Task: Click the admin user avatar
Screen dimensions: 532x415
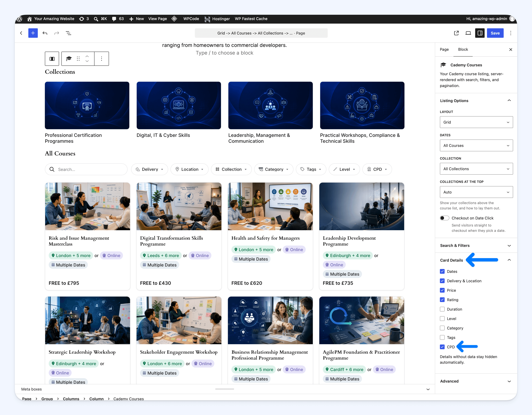Action: pos(512,19)
